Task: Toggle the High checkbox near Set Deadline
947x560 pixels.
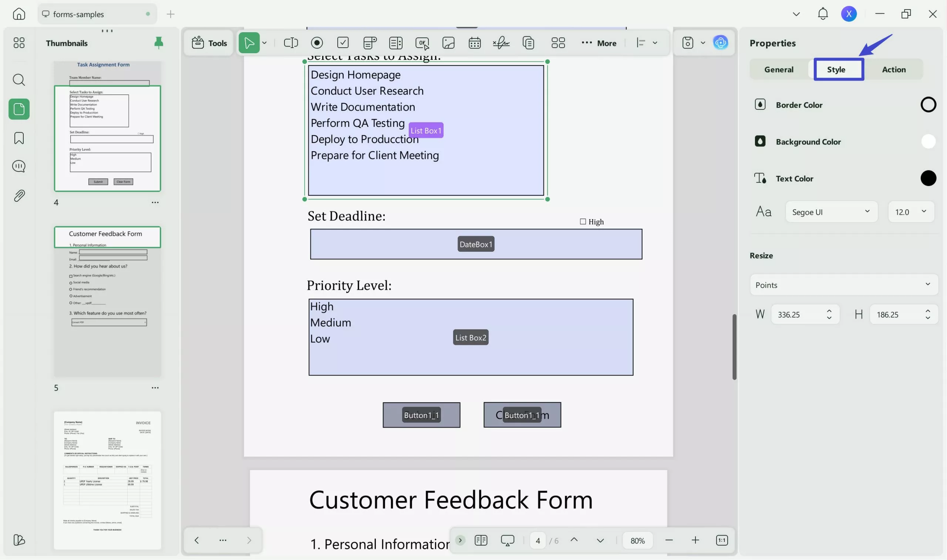Action: pos(583,221)
